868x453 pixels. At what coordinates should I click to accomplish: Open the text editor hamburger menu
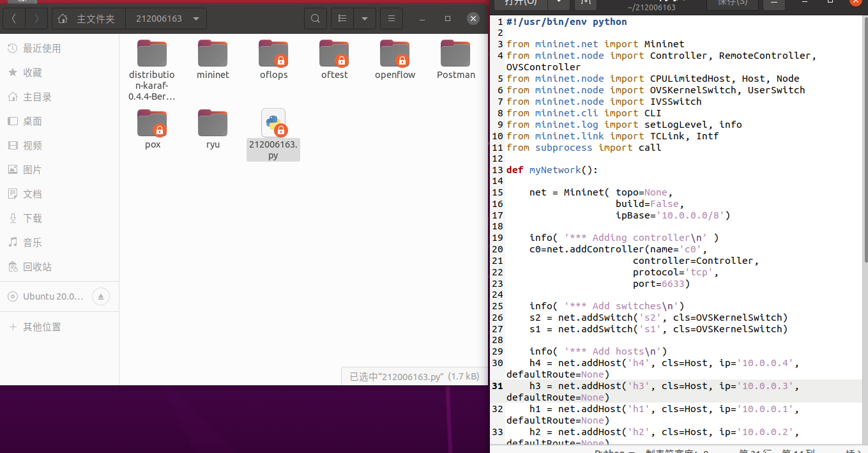tap(774, 3)
